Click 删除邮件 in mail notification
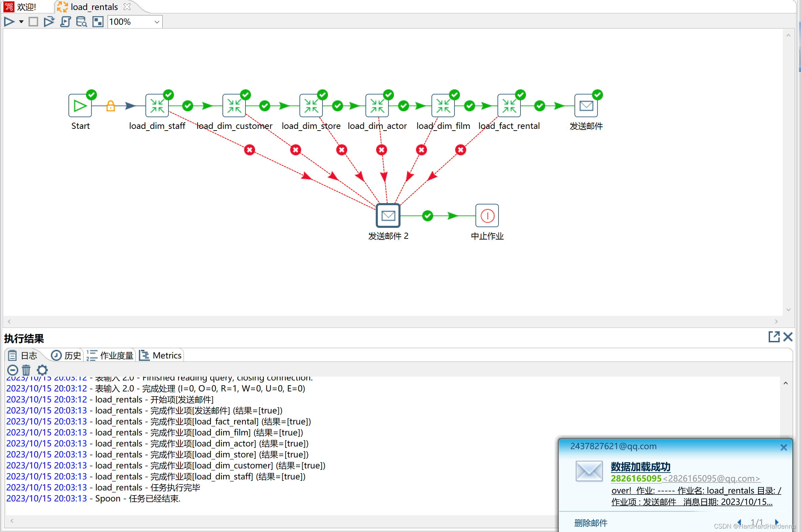 click(x=591, y=523)
